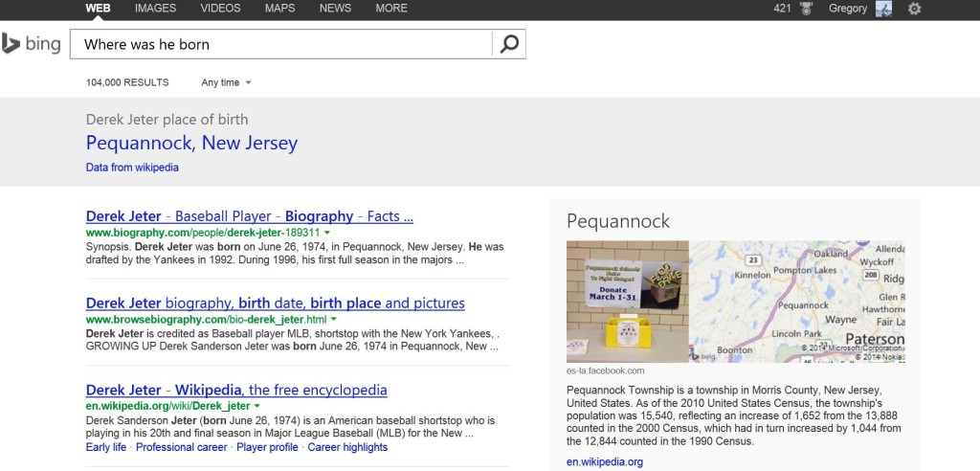This screenshot has height=471, width=980.
Task: Click the rewards medal icon
Action: (806, 9)
